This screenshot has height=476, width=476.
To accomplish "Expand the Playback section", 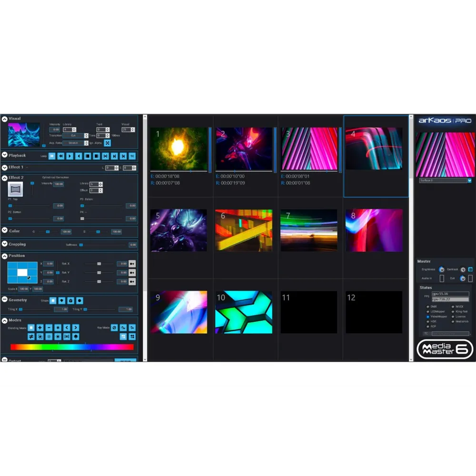I will coord(5,156).
